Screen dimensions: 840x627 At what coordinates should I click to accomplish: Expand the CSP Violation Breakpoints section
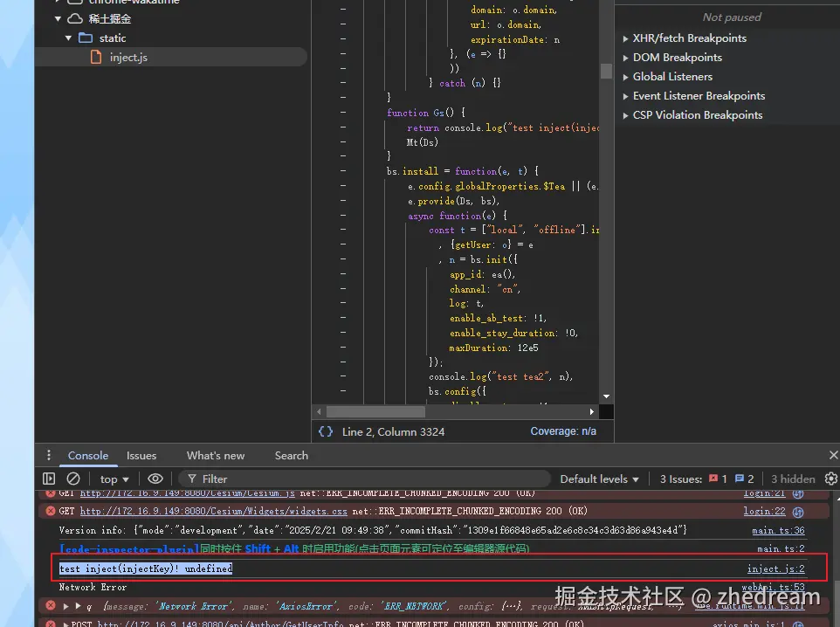[x=698, y=115]
